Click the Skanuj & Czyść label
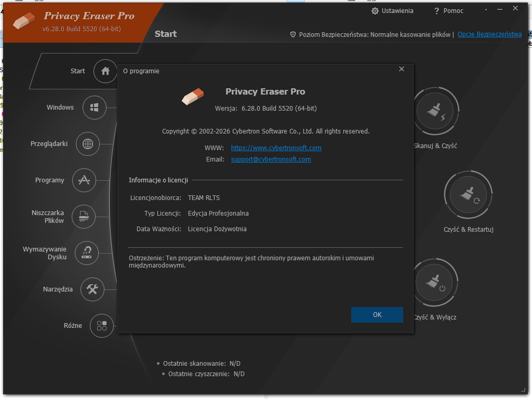The image size is (532, 399). tap(435, 146)
